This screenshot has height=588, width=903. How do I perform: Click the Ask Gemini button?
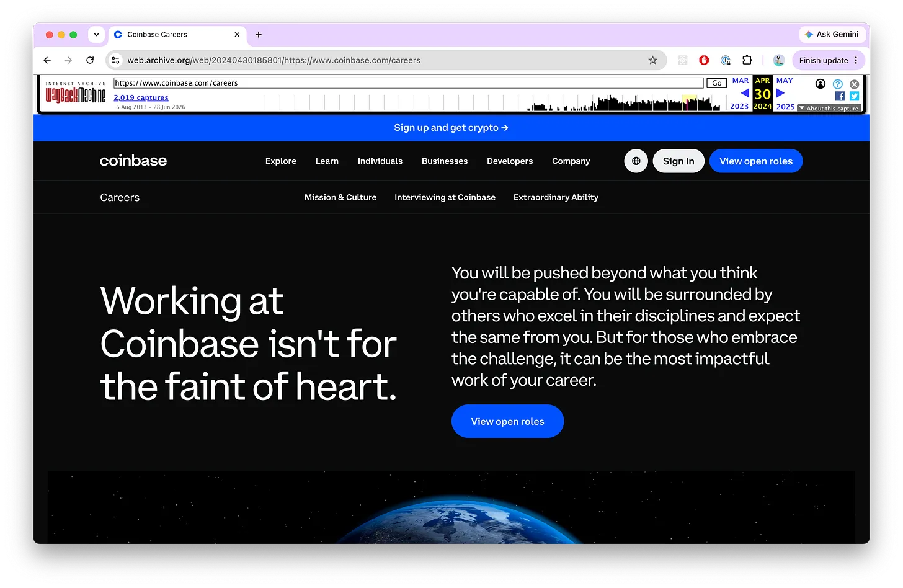click(x=832, y=35)
